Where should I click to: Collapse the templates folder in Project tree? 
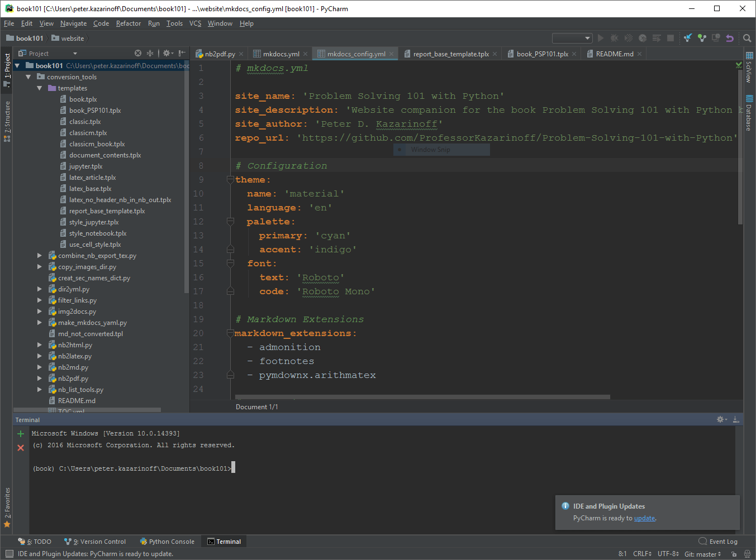point(39,88)
